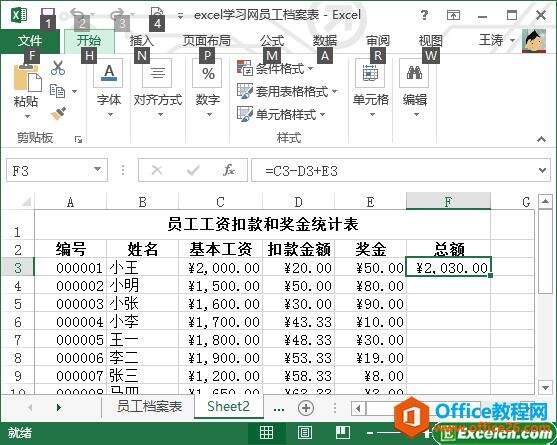The height and width of the screenshot is (445, 557).
Task: Click cell with ¥2,030.00 total
Action: tap(448, 267)
